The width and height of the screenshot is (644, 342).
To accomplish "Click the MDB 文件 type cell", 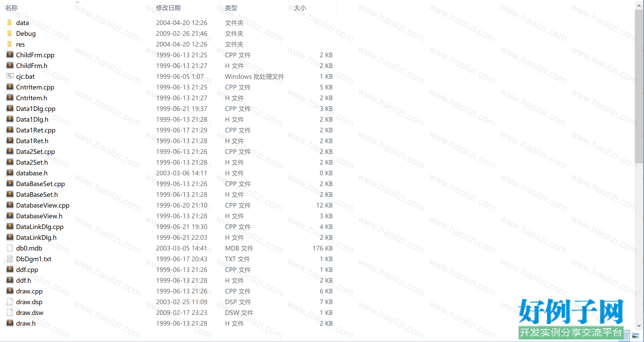I will [239, 248].
